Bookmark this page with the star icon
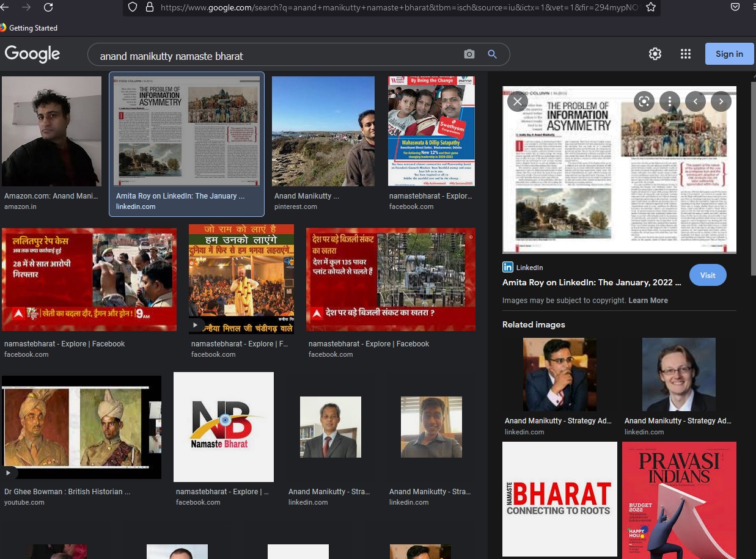The image size is (756, 559). pos(651,7)
